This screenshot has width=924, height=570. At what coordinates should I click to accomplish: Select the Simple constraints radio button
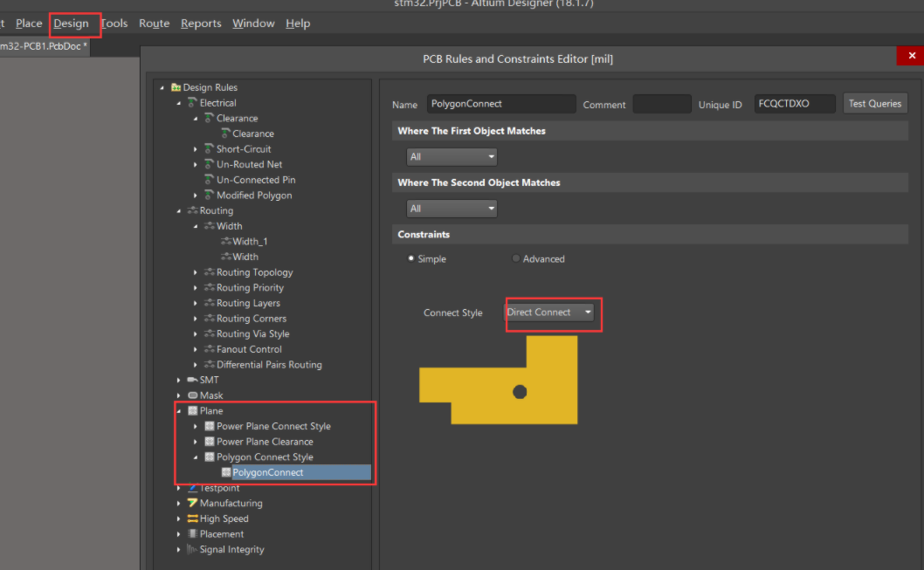410,258
